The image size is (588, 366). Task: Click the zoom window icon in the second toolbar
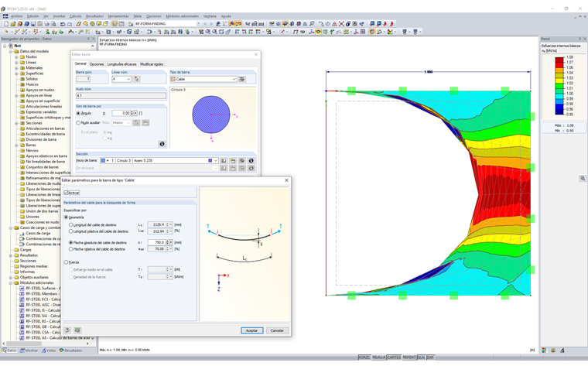pyautogui.click(x=207, y=32)
